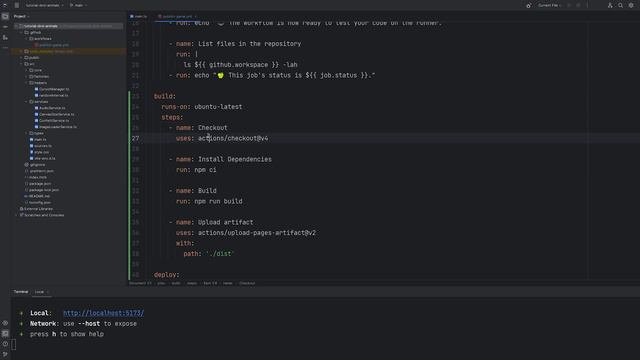Close the Local terminal tab
The image size is (640, 360).
click(x=48, y=292)
